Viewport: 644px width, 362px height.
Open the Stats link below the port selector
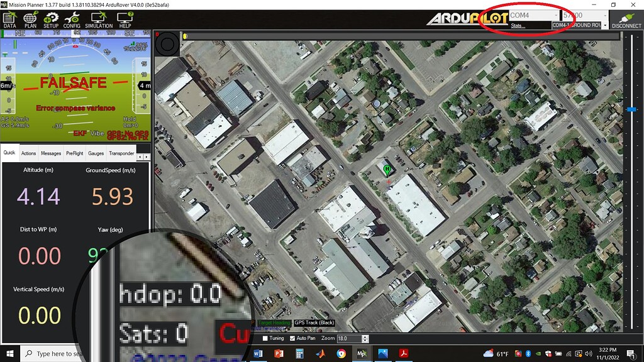[x=517, y=26]
